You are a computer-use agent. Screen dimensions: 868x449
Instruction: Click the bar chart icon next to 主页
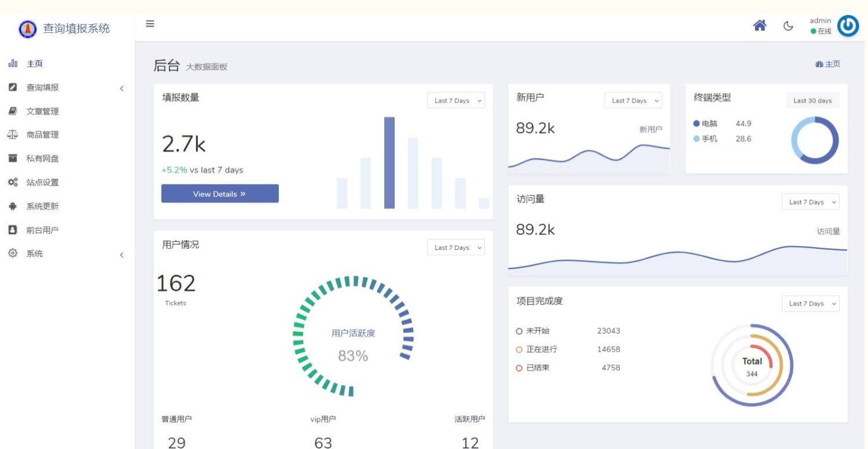(12, 64)
